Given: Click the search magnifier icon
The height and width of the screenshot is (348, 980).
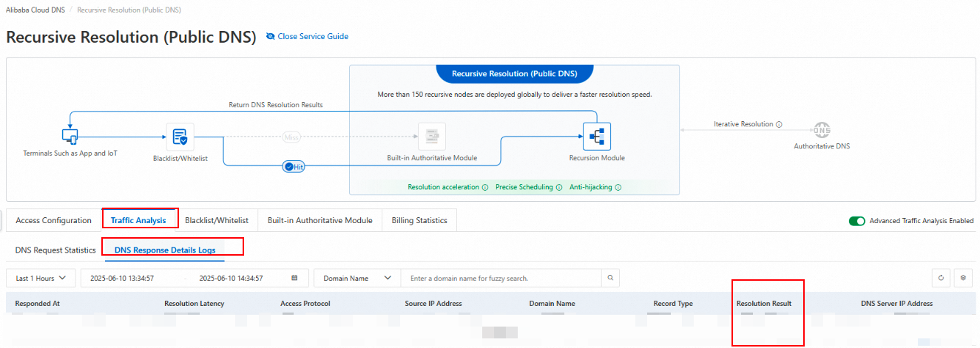Looking at the screenshot, I should (x=610, y=279).
